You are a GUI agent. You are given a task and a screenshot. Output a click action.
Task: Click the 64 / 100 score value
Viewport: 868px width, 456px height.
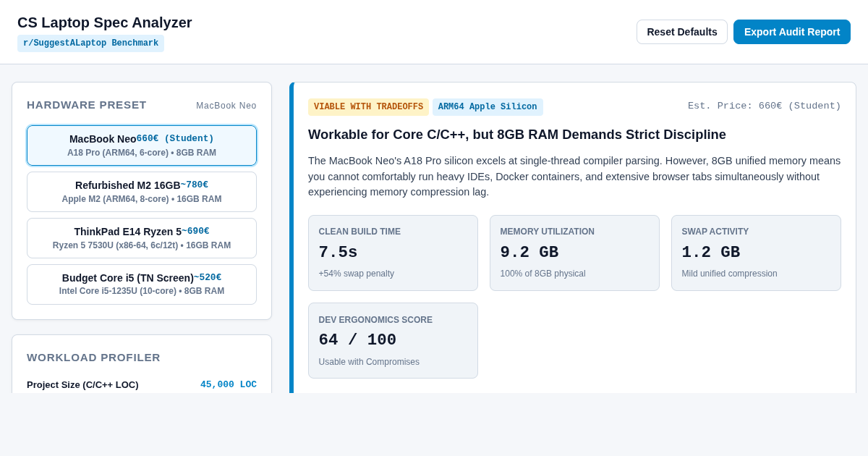(x=357, y=340)
